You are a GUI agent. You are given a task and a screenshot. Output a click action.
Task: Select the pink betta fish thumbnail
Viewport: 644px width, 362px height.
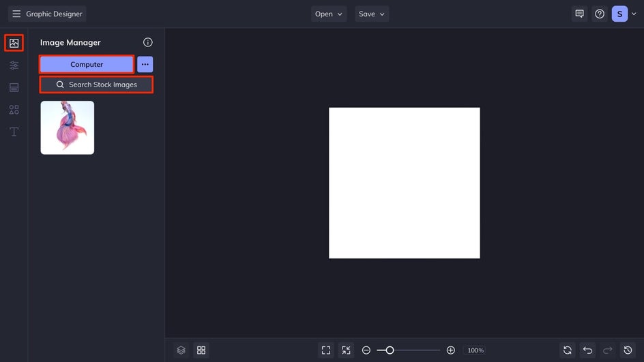68,127
